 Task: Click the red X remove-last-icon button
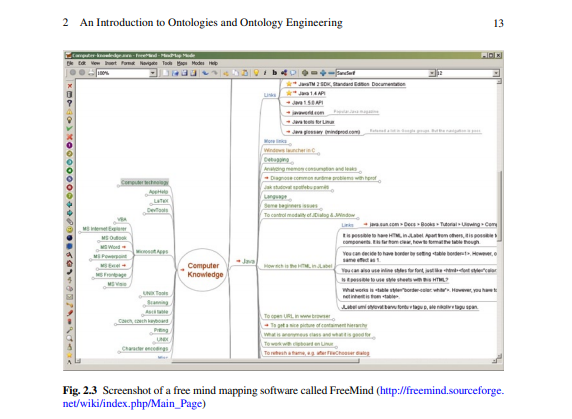click(x=69, y=86)
